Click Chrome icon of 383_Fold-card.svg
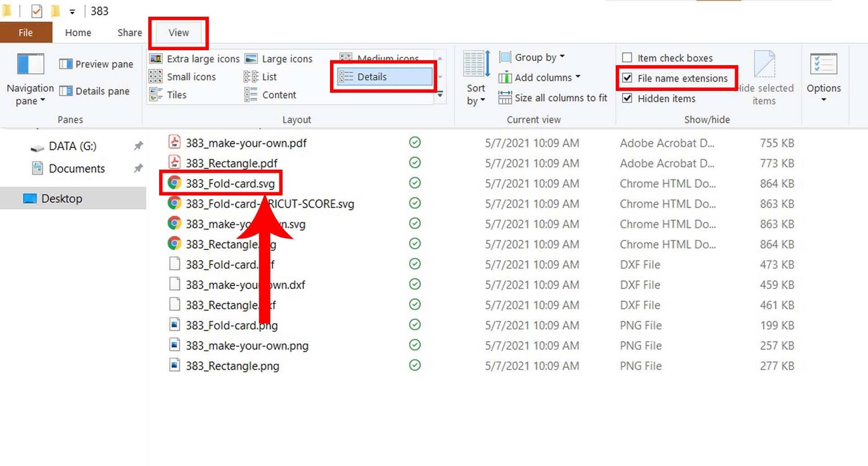 [x=174, y=183]
